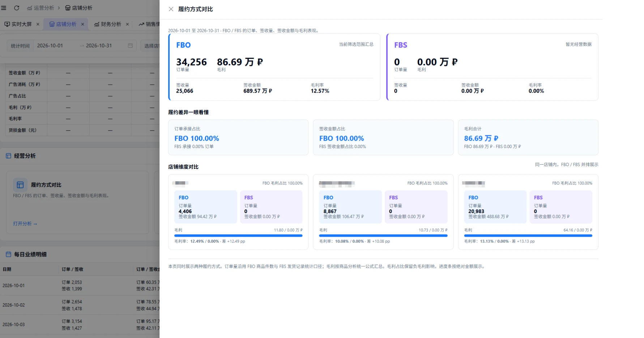Go to 运营分析 breadcrumb
The height and width of the screenshot is (338, 644).
click(x=40, y=8)
